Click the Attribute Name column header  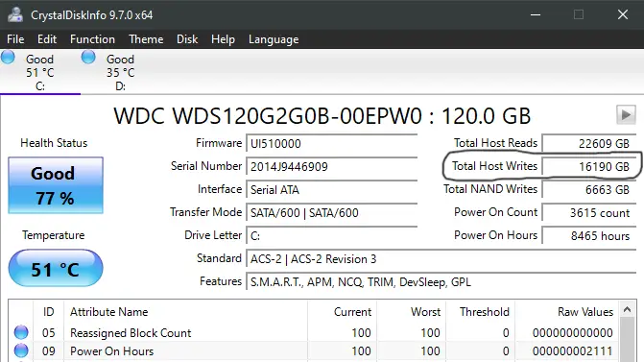pos(185,312)
